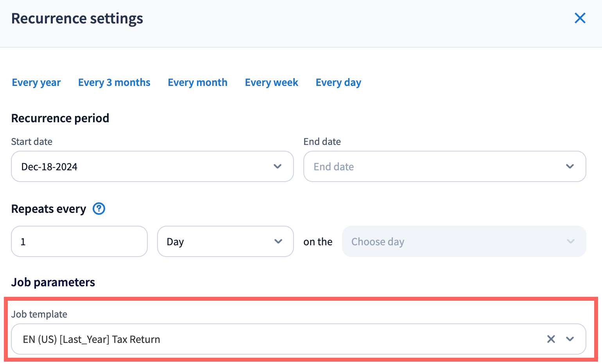Choose the Every month preset
Image resolution: width=602 pixels, height=364 pixels.
197,82
